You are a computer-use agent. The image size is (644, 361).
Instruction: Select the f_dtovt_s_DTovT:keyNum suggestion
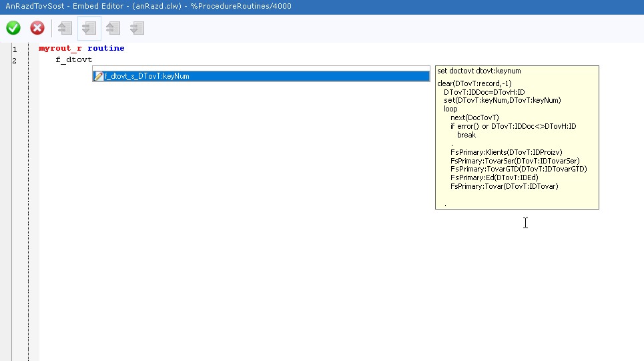point(147,76)
